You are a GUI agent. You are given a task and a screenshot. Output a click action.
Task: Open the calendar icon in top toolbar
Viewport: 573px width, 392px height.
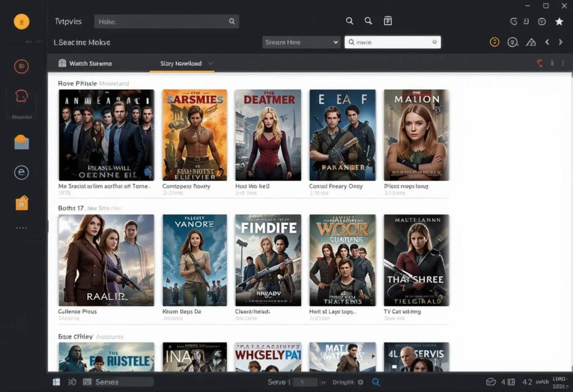(388, 21)
